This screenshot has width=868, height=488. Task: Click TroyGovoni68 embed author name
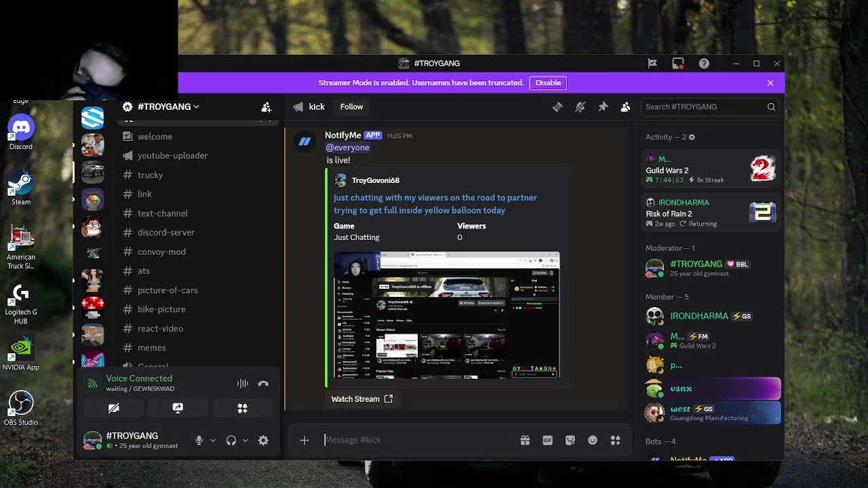(376, 180)
